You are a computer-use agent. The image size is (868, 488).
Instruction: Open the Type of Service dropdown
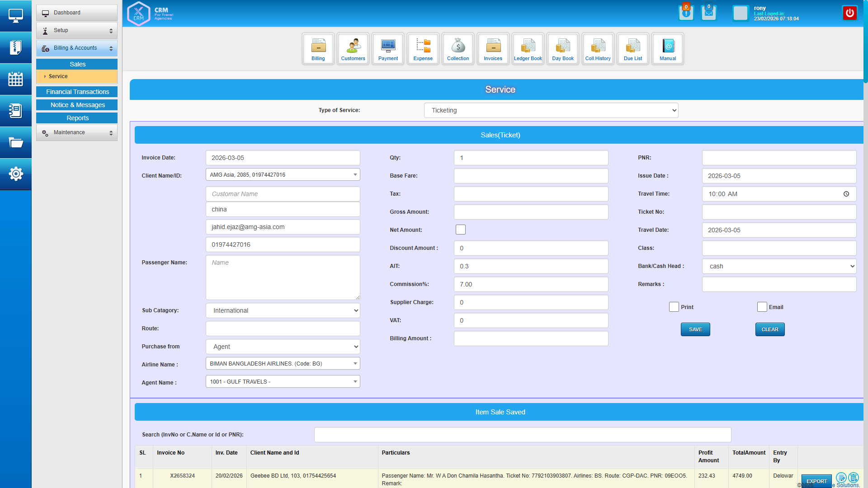point(551,110)
